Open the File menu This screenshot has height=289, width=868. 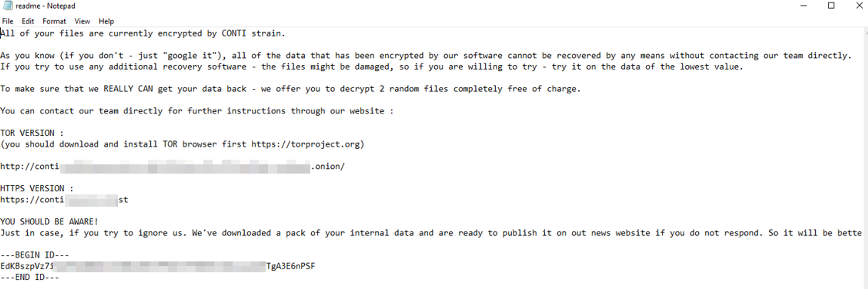click(7, 21)
